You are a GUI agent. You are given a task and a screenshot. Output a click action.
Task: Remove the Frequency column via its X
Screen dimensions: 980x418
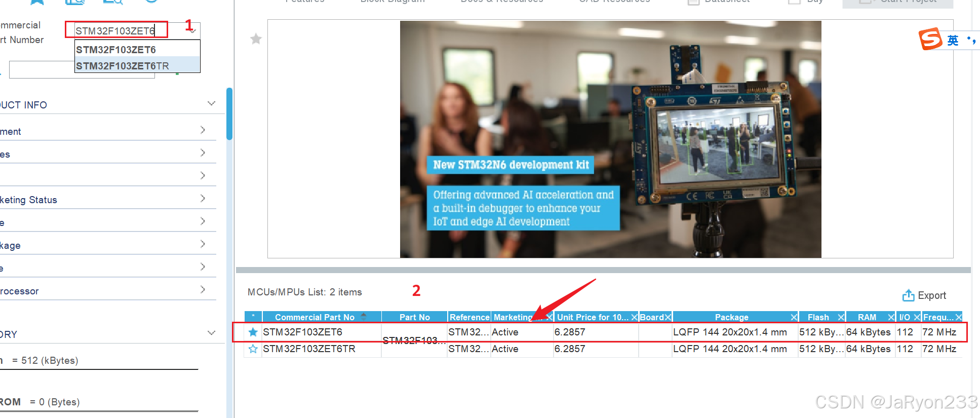(x=958, y=317)
